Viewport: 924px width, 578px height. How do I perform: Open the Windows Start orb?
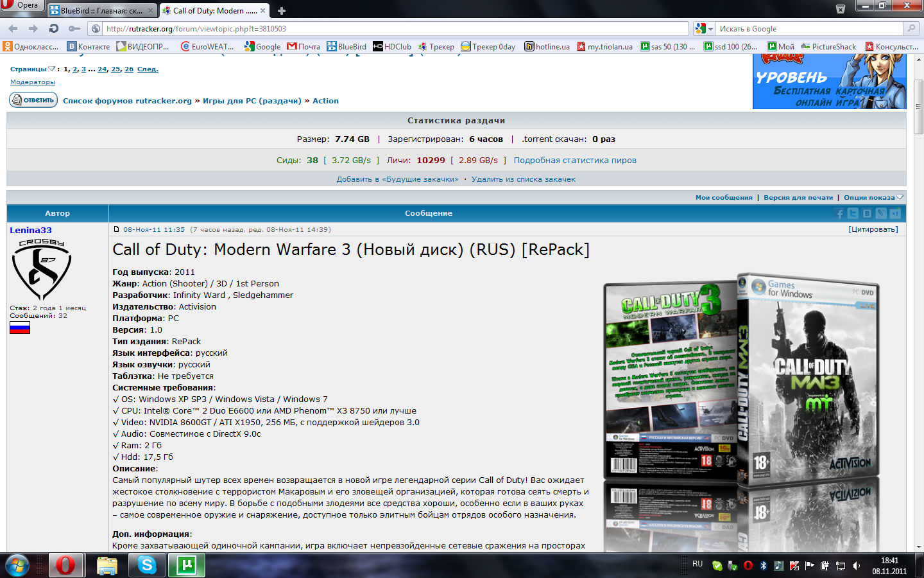point(17,565)
